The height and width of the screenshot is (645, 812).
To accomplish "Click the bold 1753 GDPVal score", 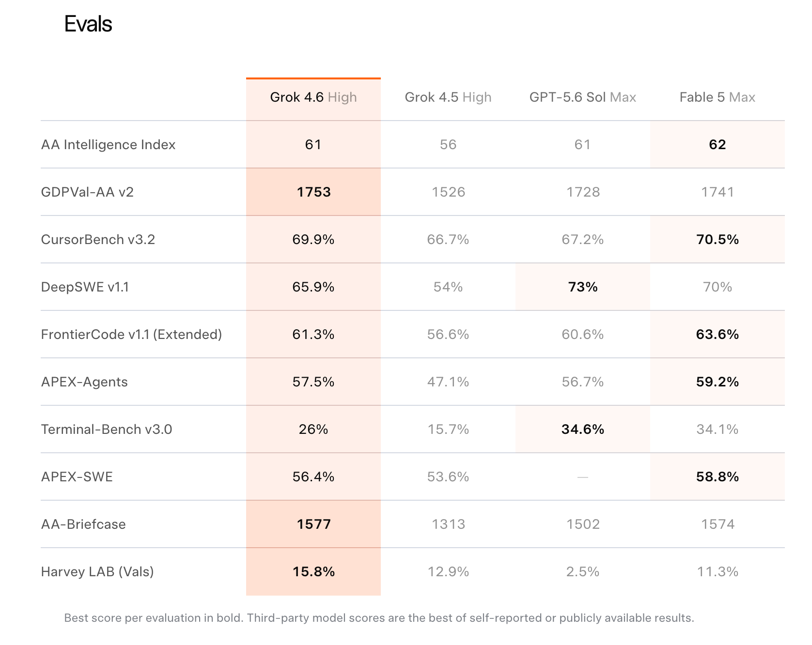I will point(313,192).
